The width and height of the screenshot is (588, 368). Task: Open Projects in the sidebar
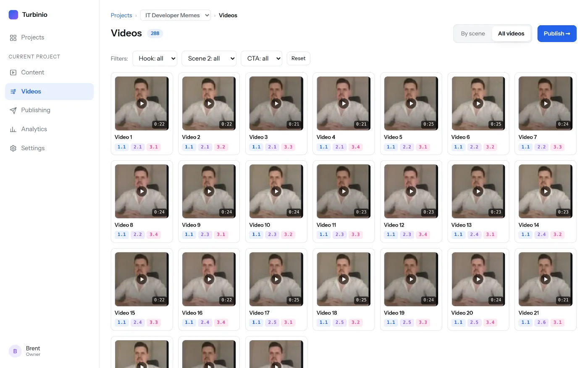pyautogui.click(x=49, y=37)
